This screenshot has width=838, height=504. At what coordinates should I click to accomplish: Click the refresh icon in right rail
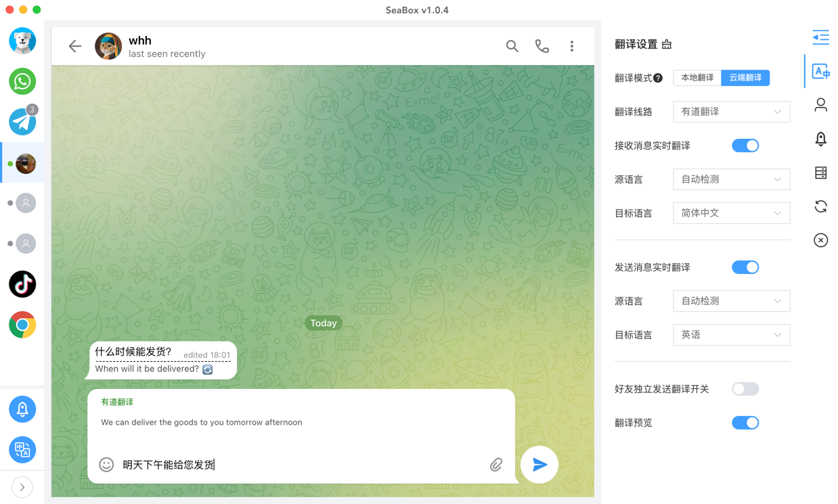(820, 206)
